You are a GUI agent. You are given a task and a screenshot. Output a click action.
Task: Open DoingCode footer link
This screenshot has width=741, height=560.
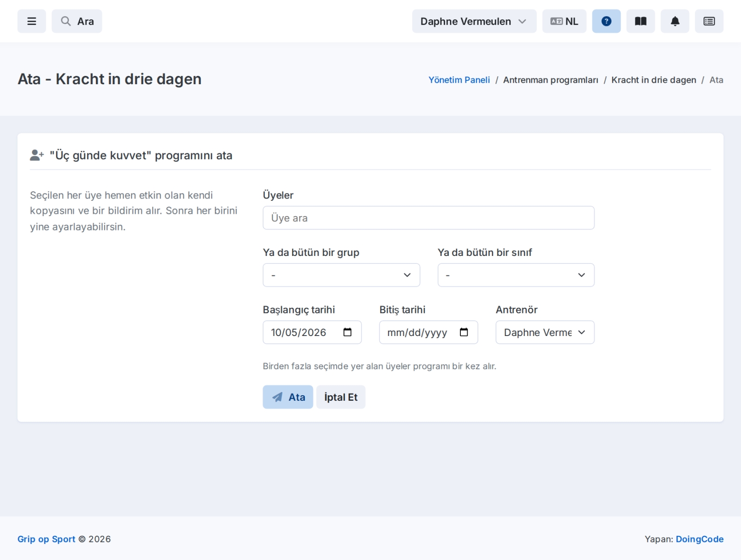tap(699, 539)
